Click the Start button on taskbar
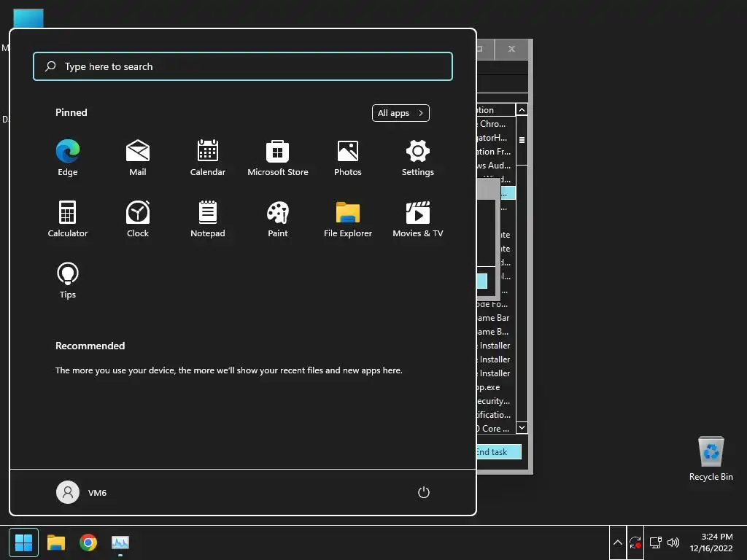 pyautogui.click(x=23, y=542)
